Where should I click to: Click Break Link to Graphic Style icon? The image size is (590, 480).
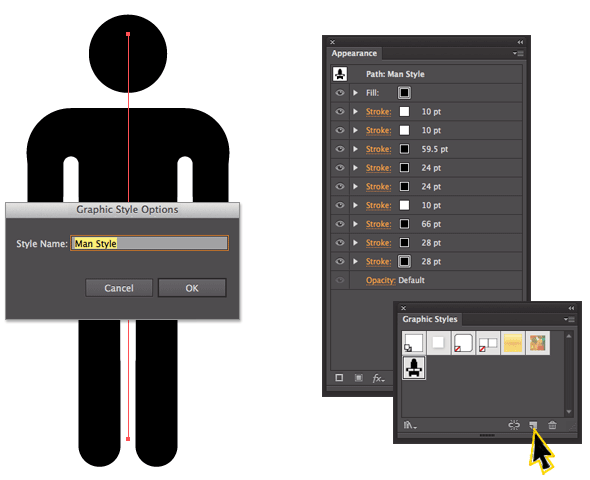pos(514,425)
